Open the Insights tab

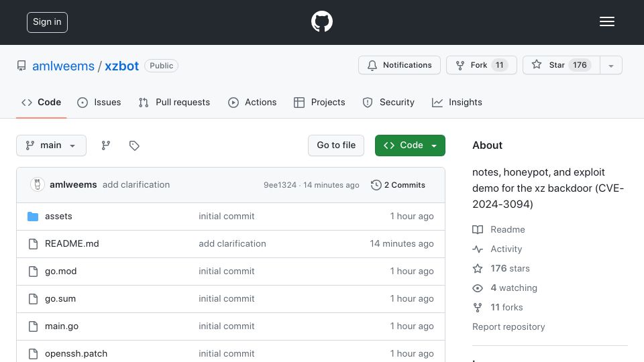(457, 102)
